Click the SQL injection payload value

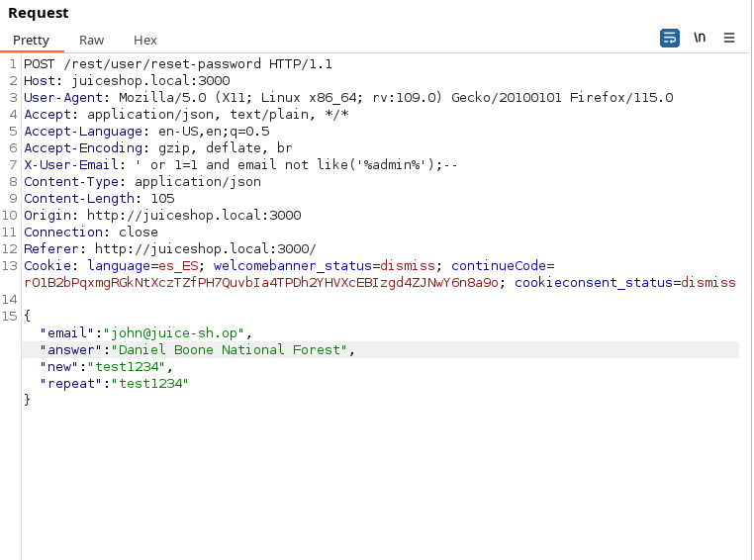click(296, 165)
